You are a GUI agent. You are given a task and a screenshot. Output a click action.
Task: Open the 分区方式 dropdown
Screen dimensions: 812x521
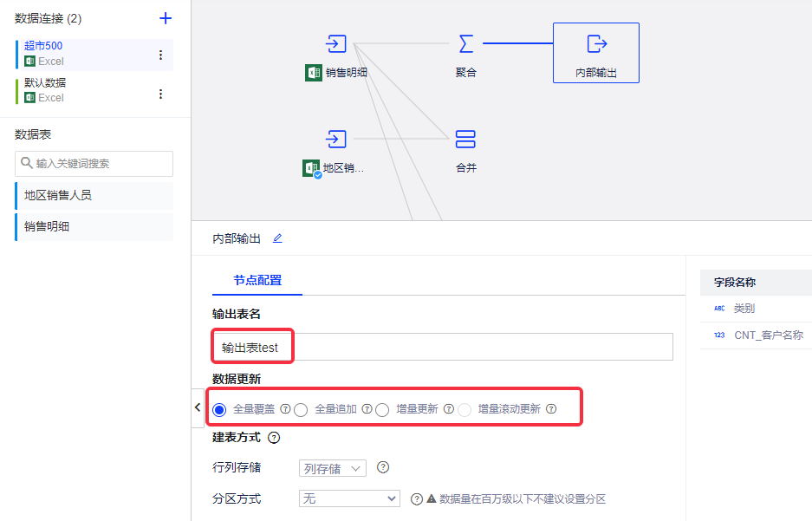[x=349, y=498]
